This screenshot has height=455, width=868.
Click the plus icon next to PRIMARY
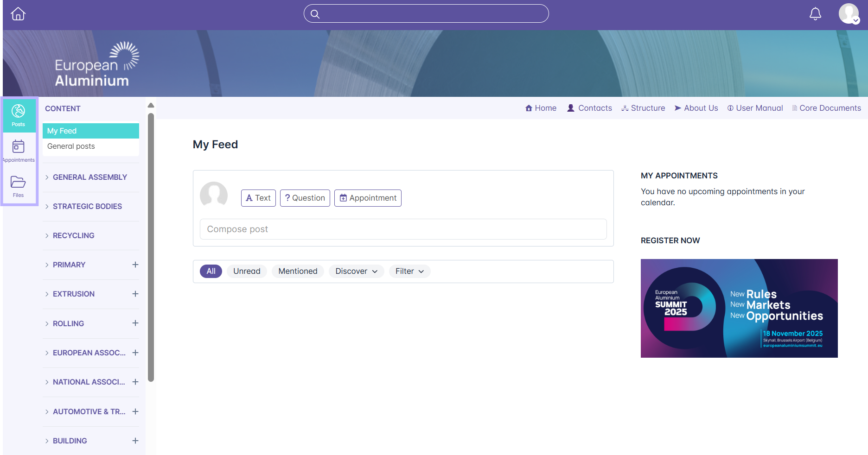(135, 265)
